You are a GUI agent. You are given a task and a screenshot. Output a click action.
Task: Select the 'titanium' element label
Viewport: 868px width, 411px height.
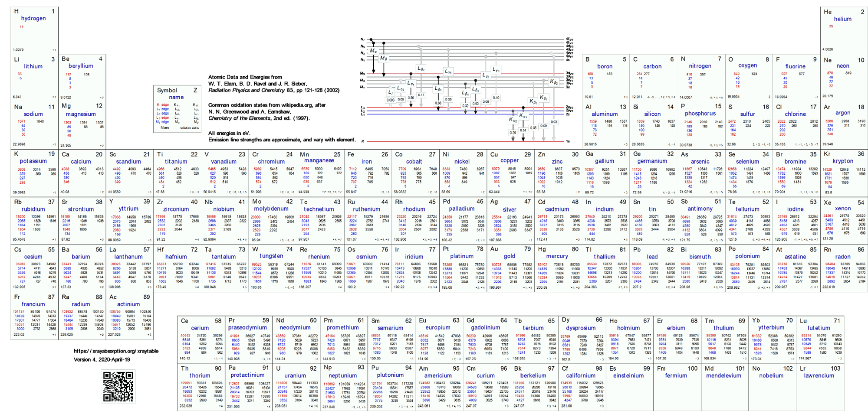coord(176,162)
